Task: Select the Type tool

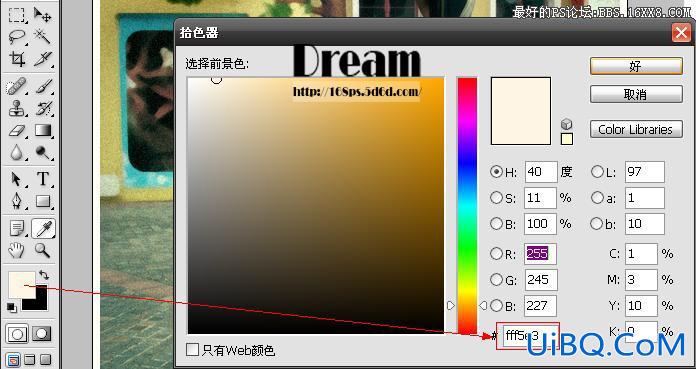Action: 43,179
